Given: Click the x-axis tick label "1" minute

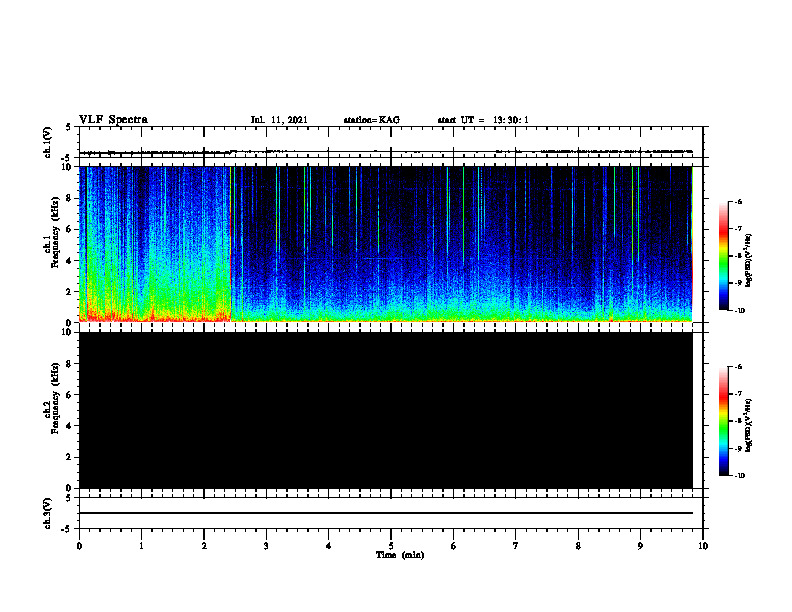Looking at the screenshot, I should pyautogui.click(x=141, y=546).
